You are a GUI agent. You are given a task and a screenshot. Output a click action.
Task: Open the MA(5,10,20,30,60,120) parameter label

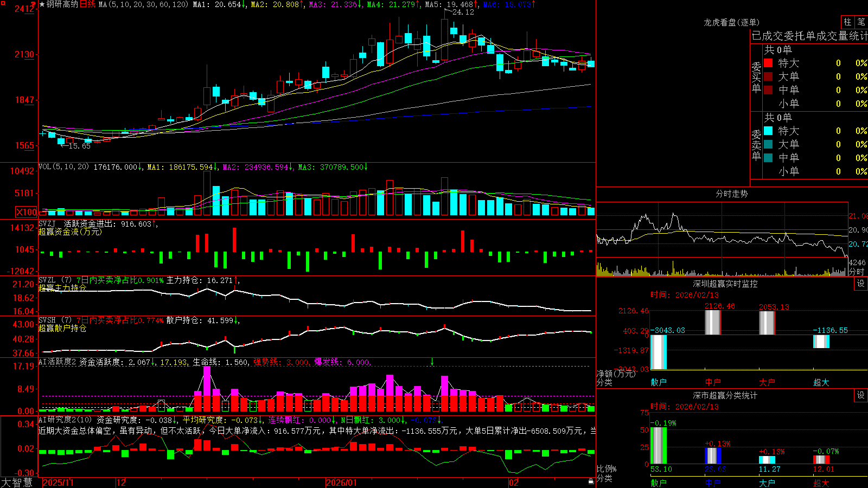[x=143, y=4]
